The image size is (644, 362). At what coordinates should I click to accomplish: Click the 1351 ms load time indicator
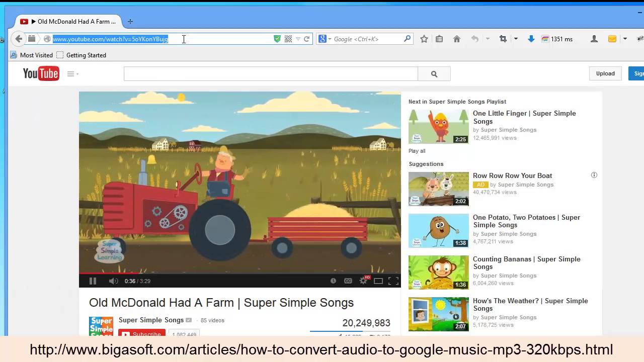pos(557,39)
